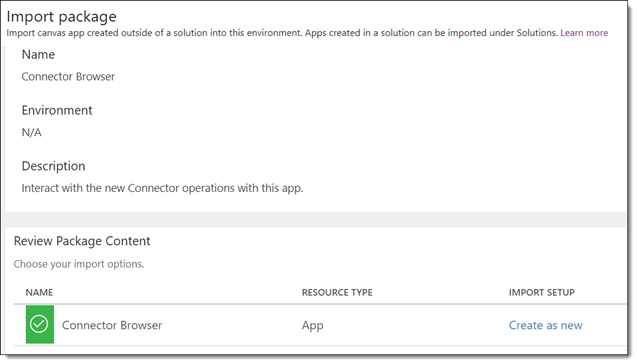Click the gray section divider bar
The image size is (637, 364).
tap(316, 219)
